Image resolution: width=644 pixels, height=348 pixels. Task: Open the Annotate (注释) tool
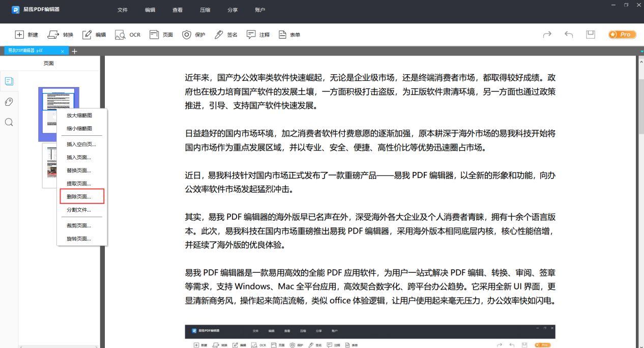click(258, 35)
